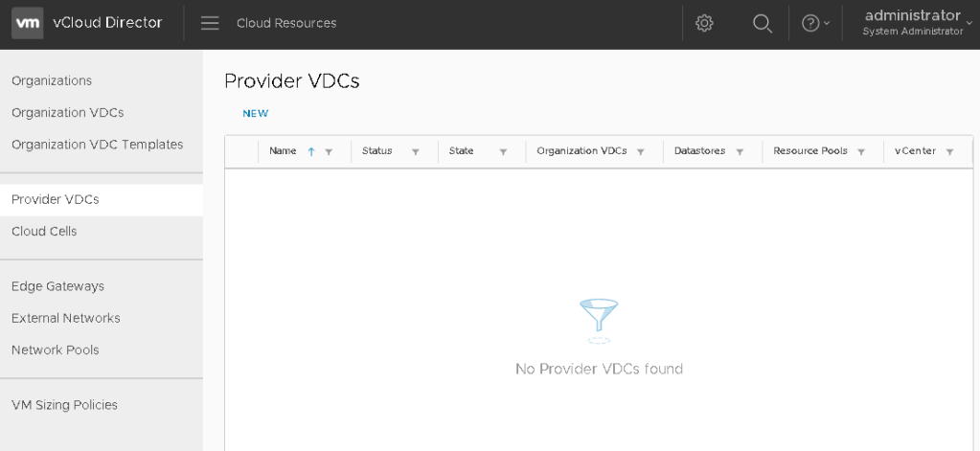The image size is (980, 451).
Task: Toggle Name column sort arrow
Action: tap(311, 152)
